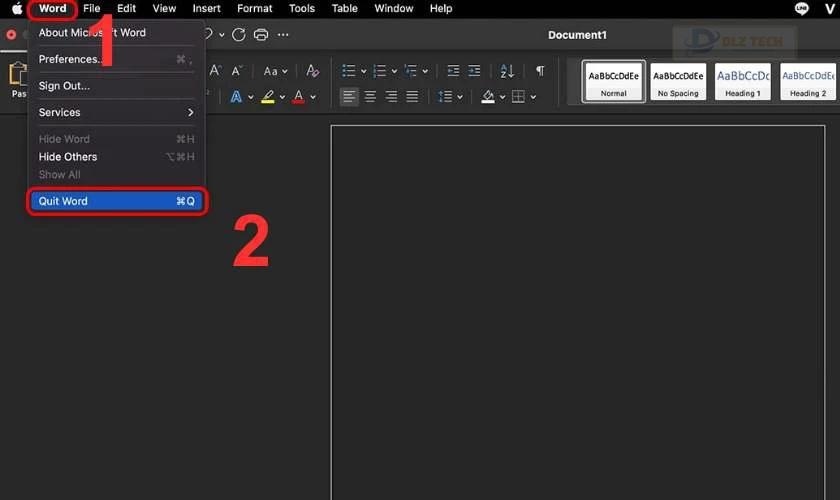840x500 pixels.
Task: Click the Print icon in title bar
Action: [261, 35]
